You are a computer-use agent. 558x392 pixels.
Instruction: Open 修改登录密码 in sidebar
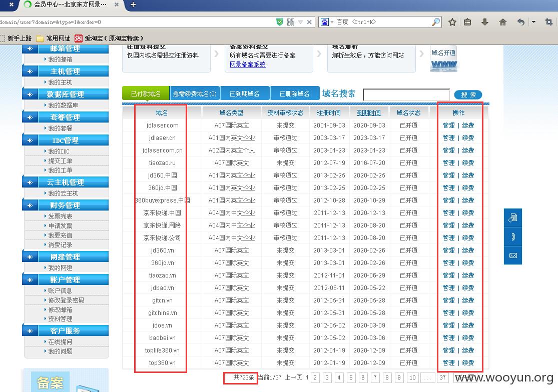pos(66,300)
